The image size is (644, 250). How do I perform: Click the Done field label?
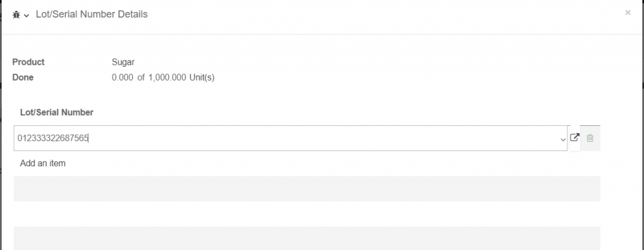click(x=23, y=77)
